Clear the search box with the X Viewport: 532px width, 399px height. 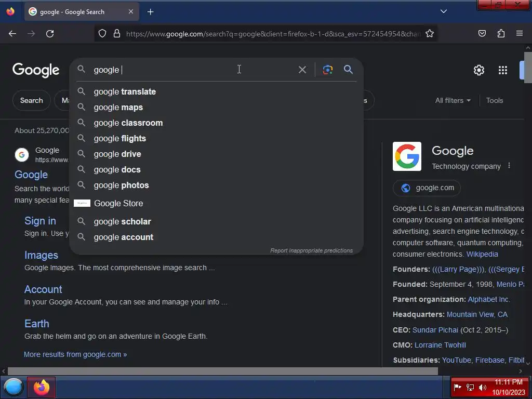coord(302,70)
